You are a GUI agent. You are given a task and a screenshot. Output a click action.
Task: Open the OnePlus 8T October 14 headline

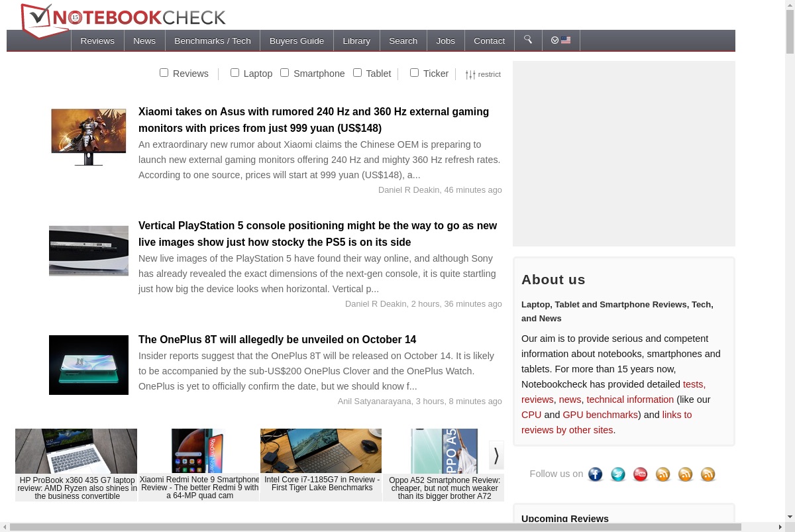[x=277, y=339]
